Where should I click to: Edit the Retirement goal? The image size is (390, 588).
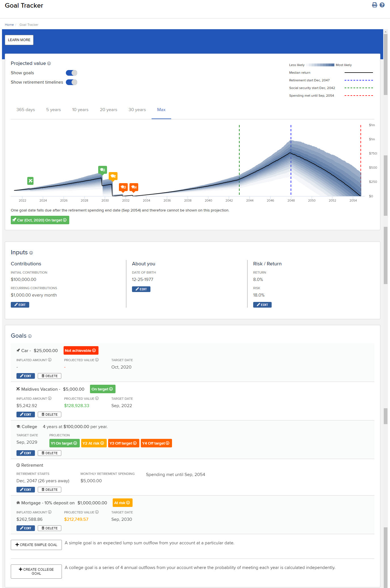click(x=26, y=490)
